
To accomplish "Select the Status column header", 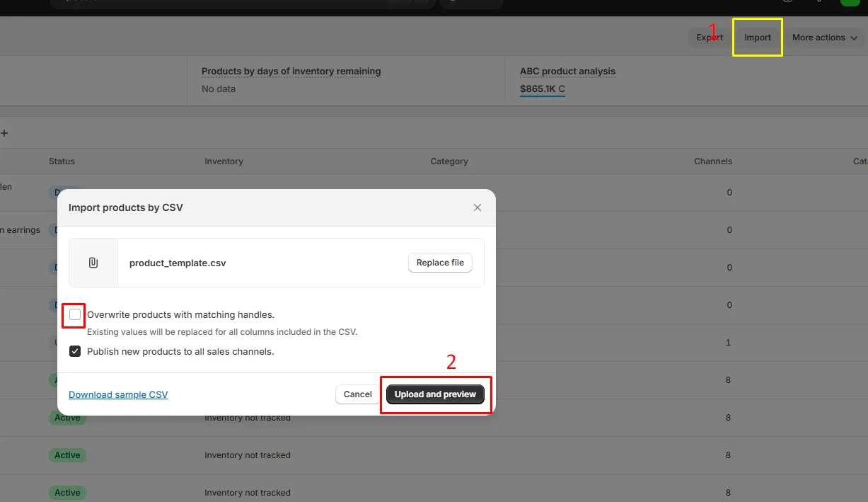I will click(62, 161).
